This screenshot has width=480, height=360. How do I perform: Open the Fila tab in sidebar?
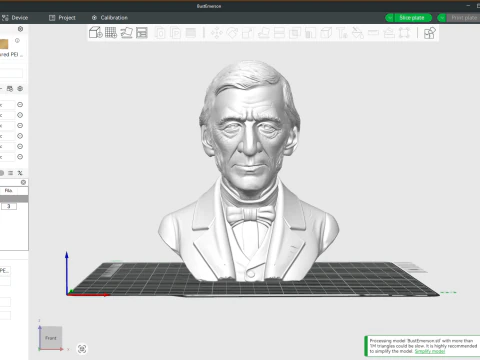[x=8, y=191]
